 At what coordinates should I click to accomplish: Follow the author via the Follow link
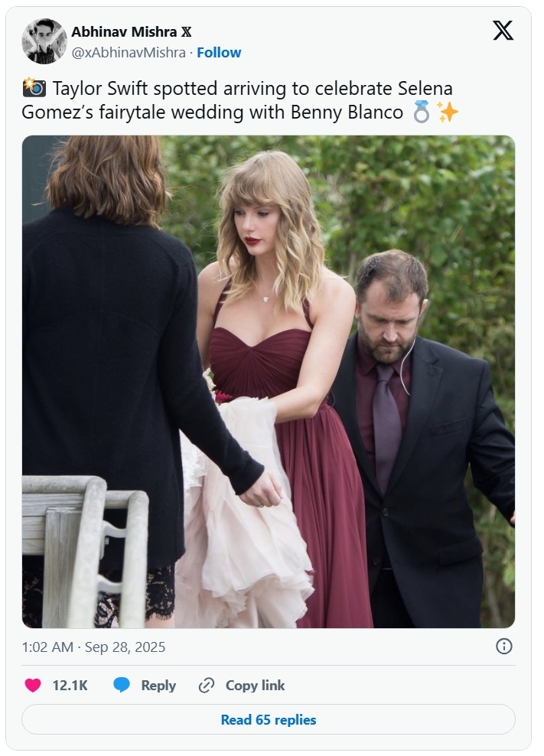(x=219, y=52)
